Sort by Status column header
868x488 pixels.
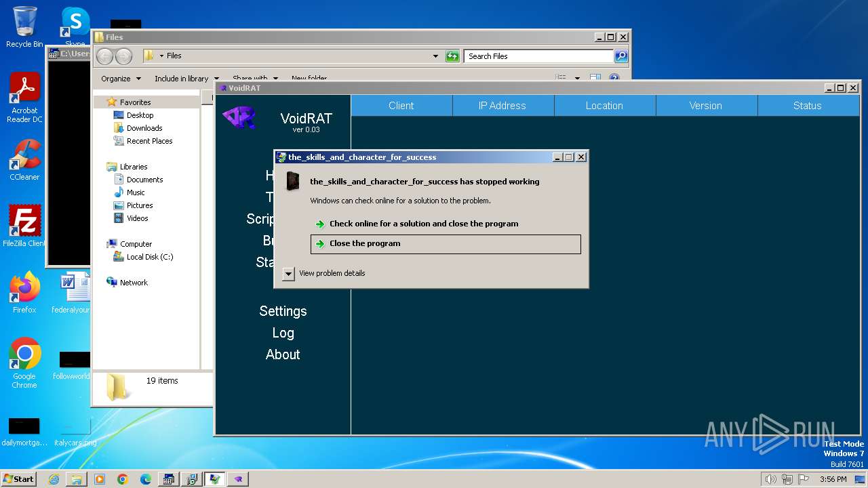[808, 106]
